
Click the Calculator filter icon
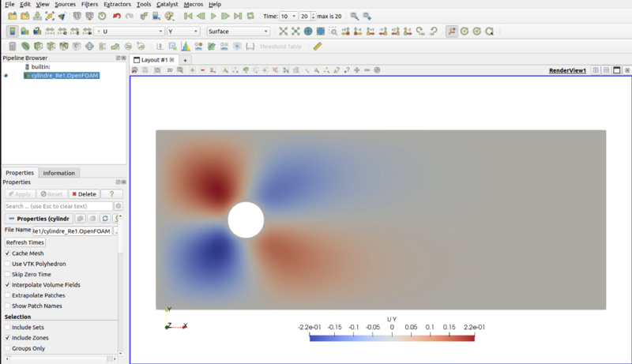pos(13,47)
